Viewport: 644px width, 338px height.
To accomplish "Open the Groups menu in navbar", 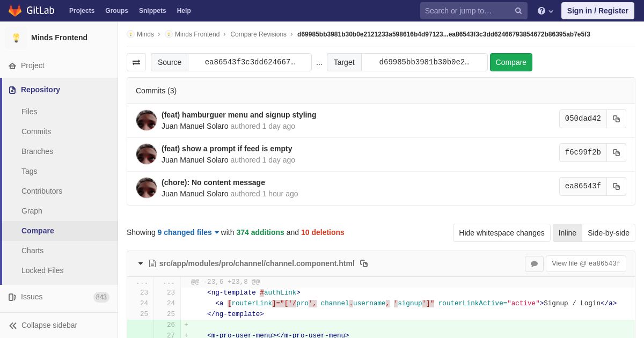I will click(x=116, y=11).
